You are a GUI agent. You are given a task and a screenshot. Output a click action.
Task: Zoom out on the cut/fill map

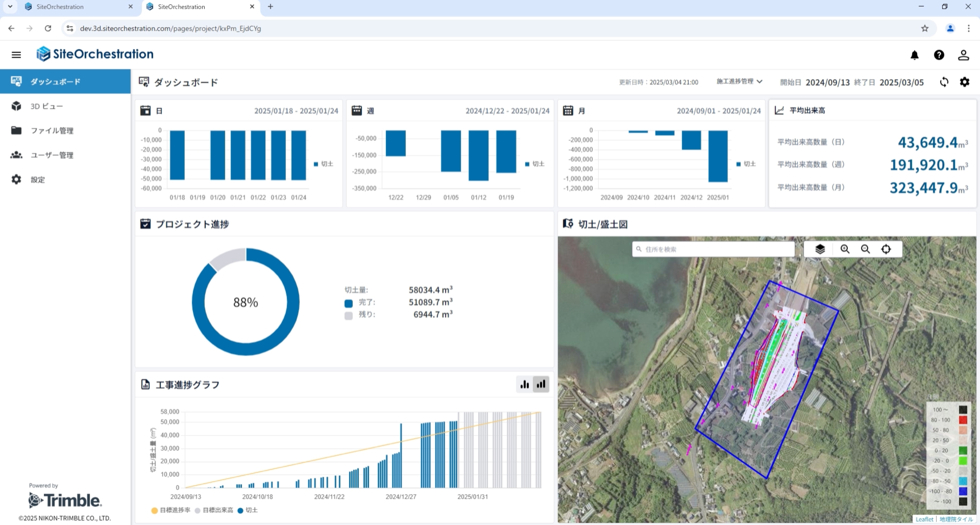tap(865, 249)
